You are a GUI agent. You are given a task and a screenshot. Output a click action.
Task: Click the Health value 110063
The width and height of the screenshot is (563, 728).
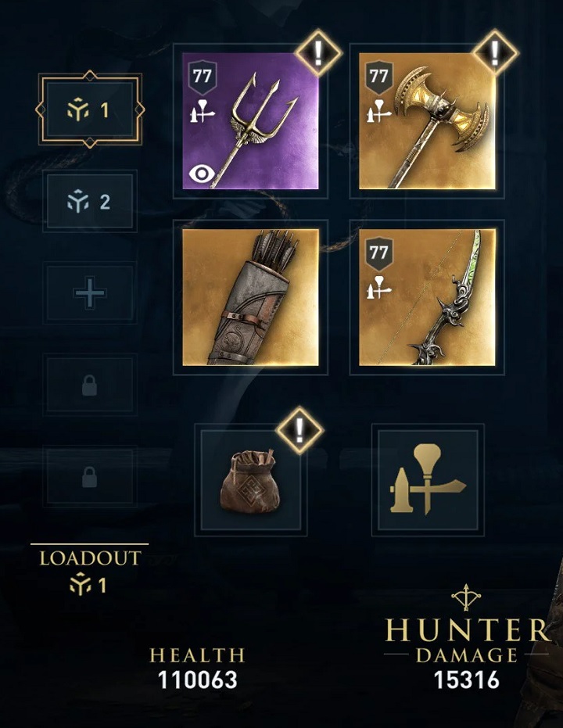tap(198, 680)
